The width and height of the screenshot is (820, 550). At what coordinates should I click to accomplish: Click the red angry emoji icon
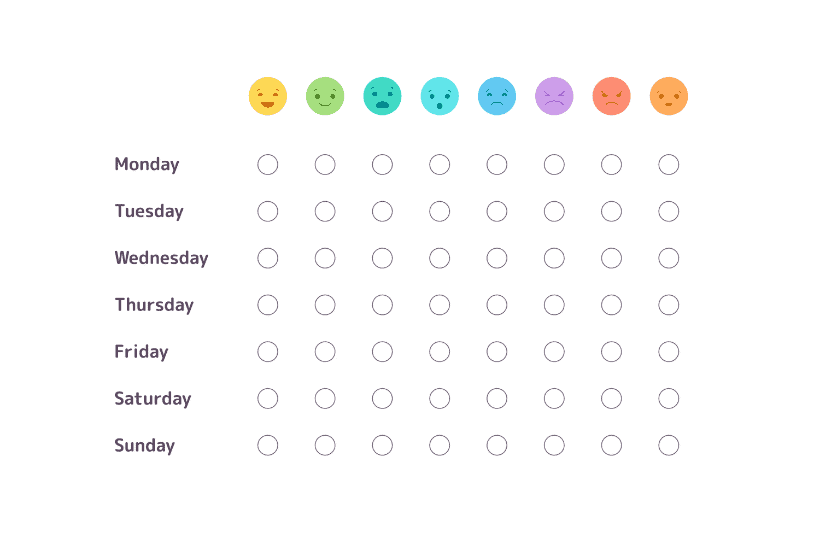(x=611, y=96)
